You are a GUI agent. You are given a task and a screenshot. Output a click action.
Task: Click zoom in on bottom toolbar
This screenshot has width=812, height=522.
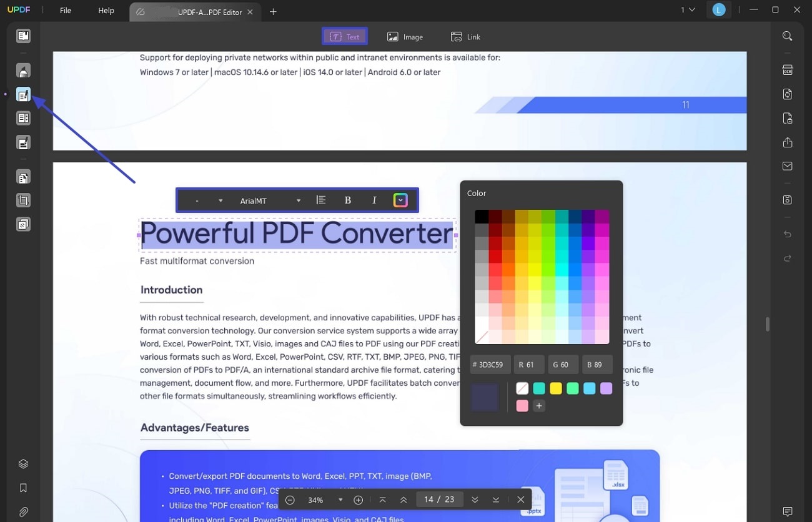(x=358, y=500)
